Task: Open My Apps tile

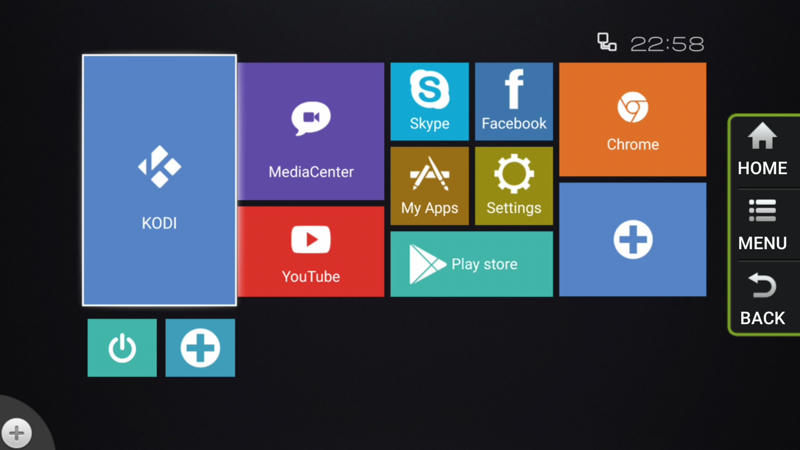Action: click(430, 186)
